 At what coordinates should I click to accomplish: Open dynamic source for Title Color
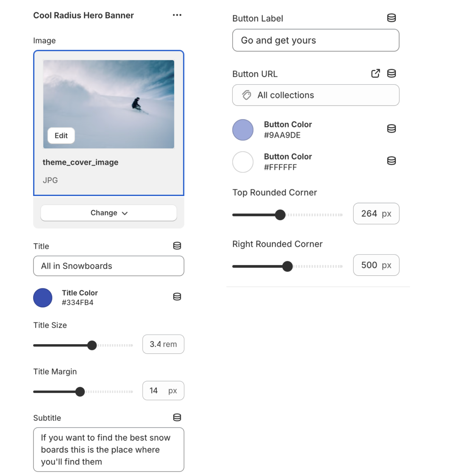click(x=177, y=297)
